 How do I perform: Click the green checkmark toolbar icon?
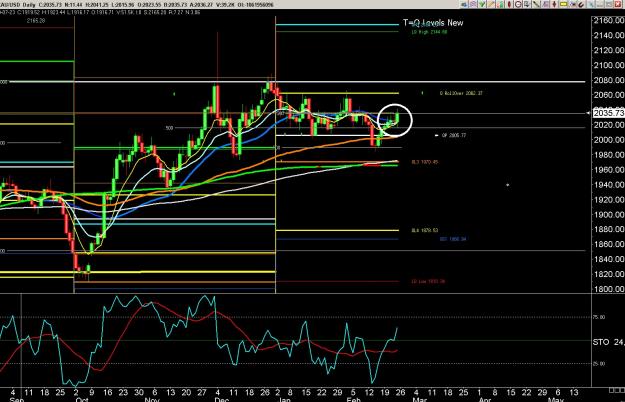(x=482, y=4)
